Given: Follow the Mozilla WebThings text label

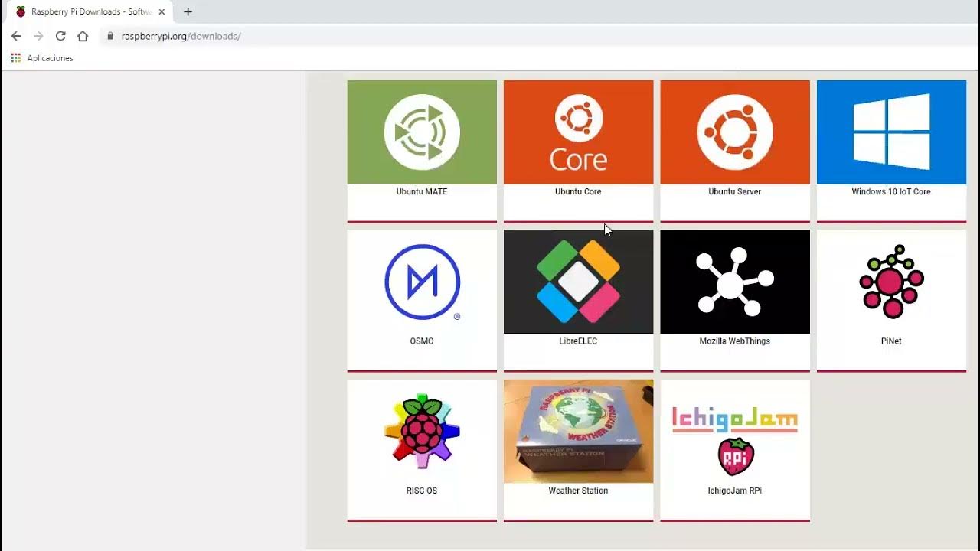Looking at the screenshot, I should 735,341.
